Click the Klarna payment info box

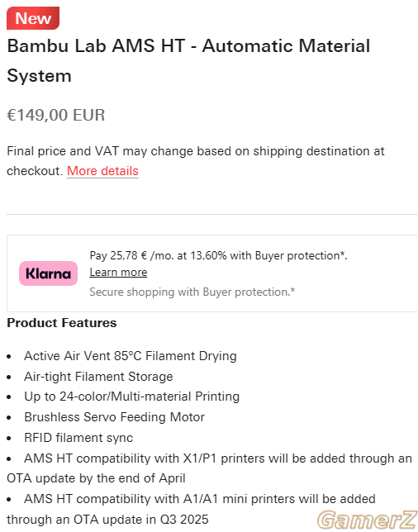click(x=212, y=273)
